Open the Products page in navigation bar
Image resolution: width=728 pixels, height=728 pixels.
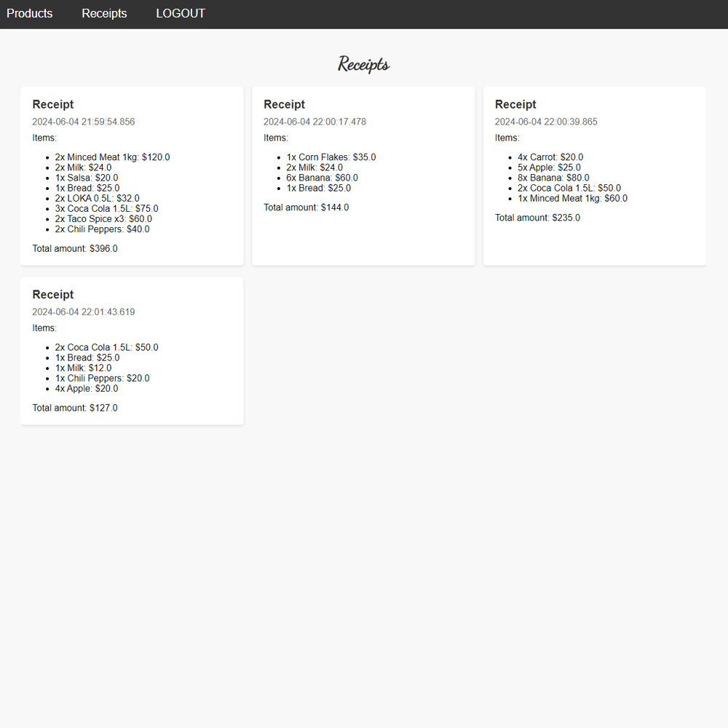(30, 14)
